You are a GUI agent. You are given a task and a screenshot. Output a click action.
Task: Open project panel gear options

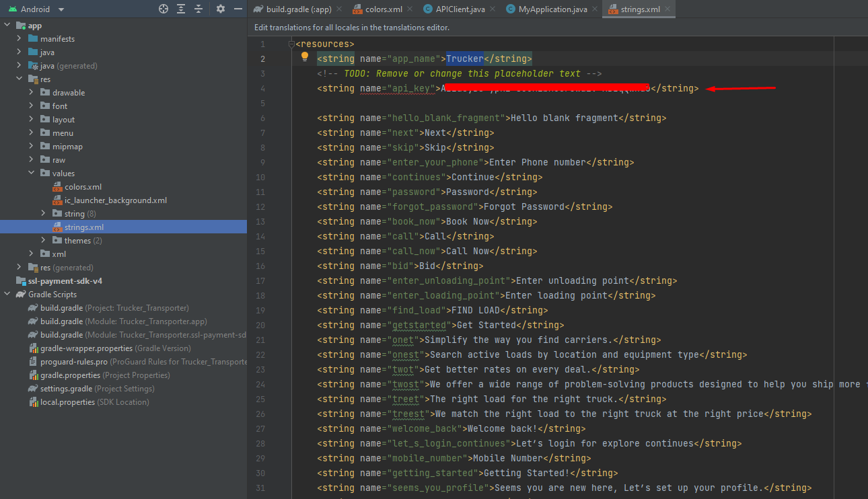coord(221,9)
